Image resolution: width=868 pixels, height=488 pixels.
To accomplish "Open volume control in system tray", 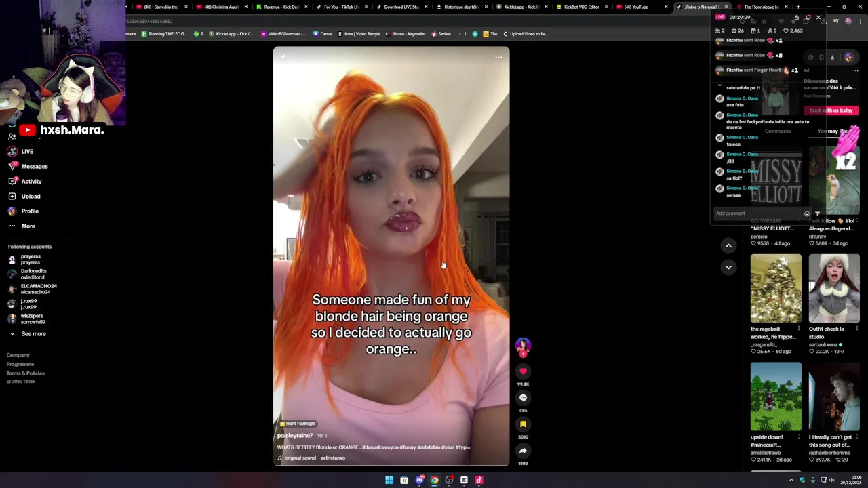I will 833,480.
